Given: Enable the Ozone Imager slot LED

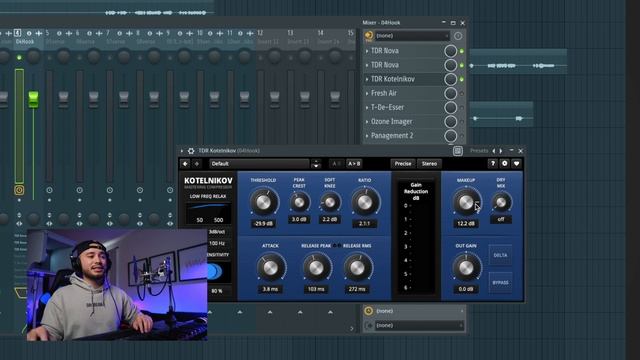Looking at the screenshot, I should pyautogui.click(x=462, y=122).
